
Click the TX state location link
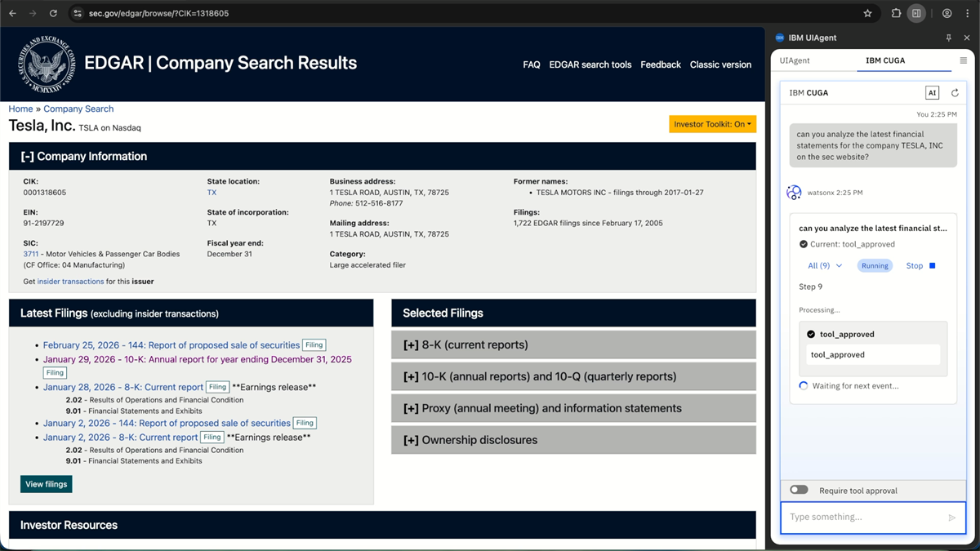point(212,193)
